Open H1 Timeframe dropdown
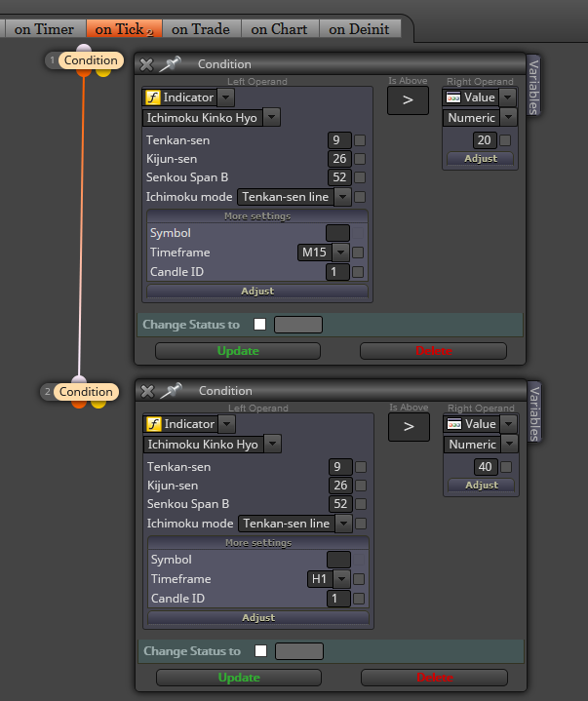This screenshot has width=588, height=701. pos(341,578)
